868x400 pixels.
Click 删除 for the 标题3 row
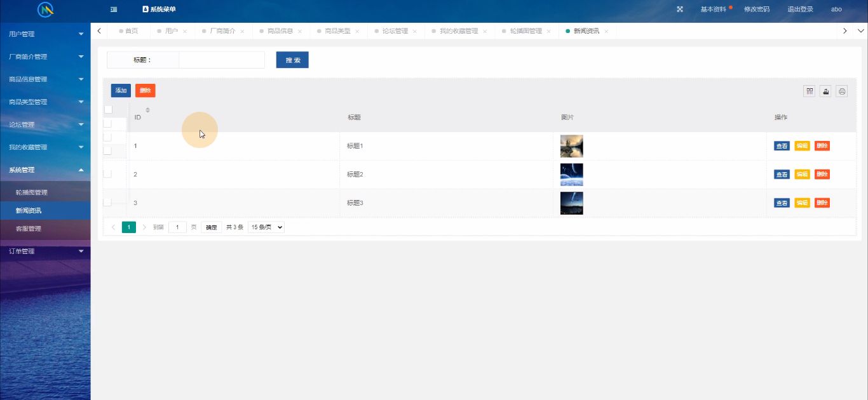822,203
